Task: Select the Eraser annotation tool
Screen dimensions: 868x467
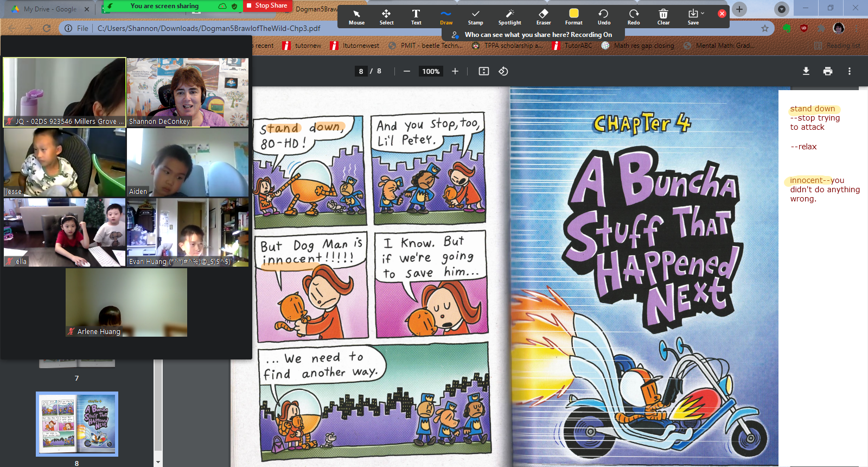Action: point(544,17)
